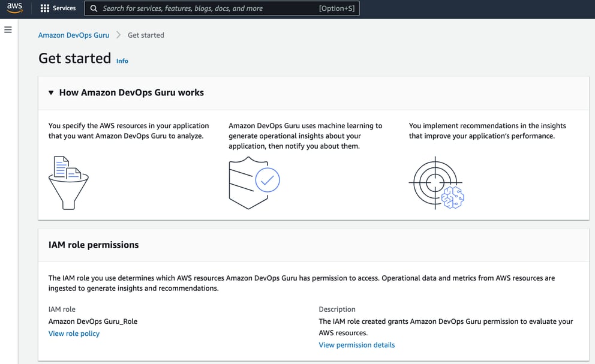Open the hamburger navigation icon
This screenshot has width=595, height=364.
[8, 29]
